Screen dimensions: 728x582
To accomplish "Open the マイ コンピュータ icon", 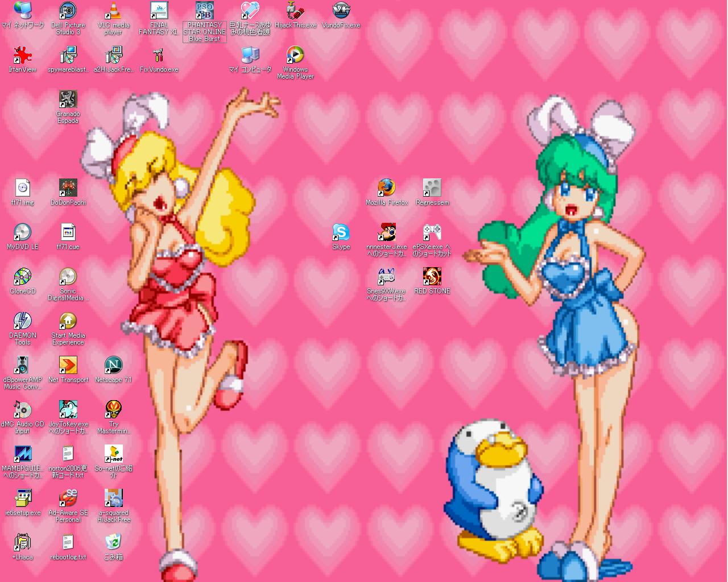I will [250, 55].
